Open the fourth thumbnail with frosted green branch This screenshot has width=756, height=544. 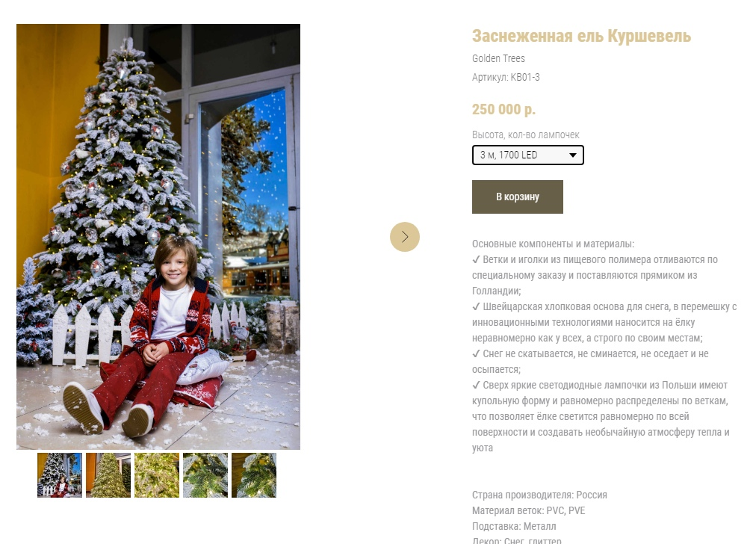coord(205,475)
